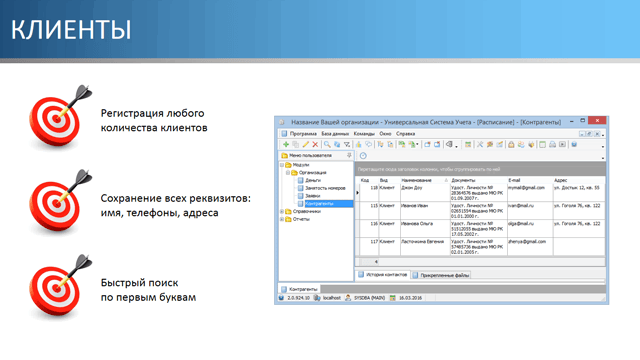
Task: Click the funnel Filter icon in toolbar
Action: (x=347, y=144)
